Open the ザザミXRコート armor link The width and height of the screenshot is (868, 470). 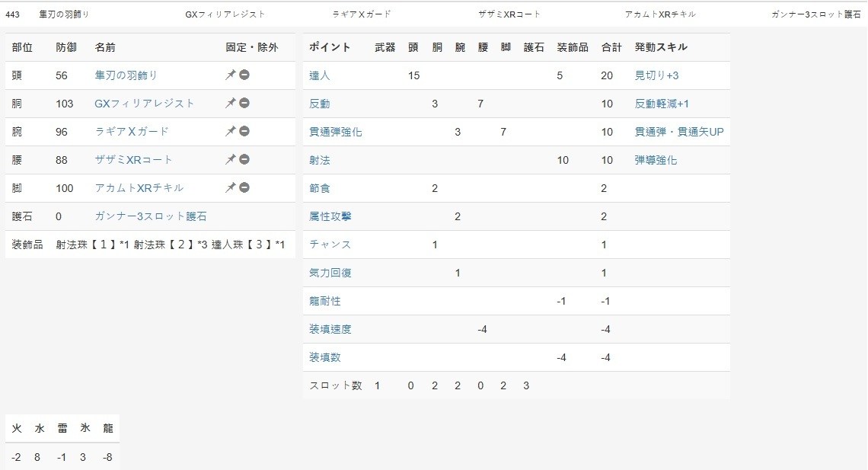[133, 160]
